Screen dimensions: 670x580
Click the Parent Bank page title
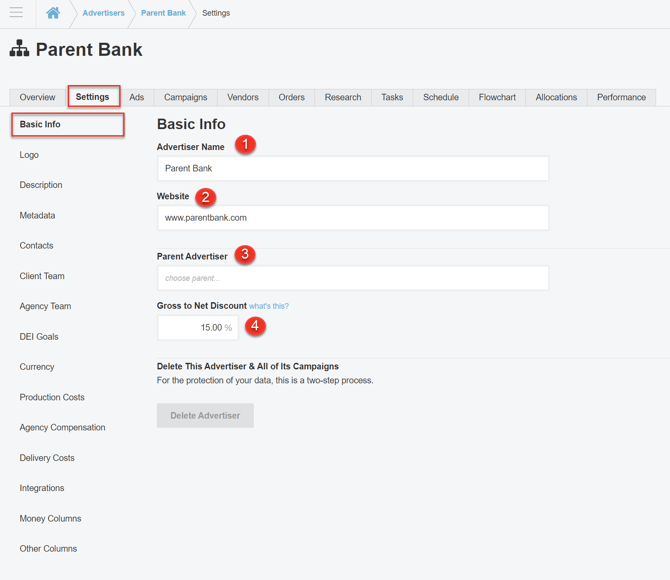[x=89, y=50]
